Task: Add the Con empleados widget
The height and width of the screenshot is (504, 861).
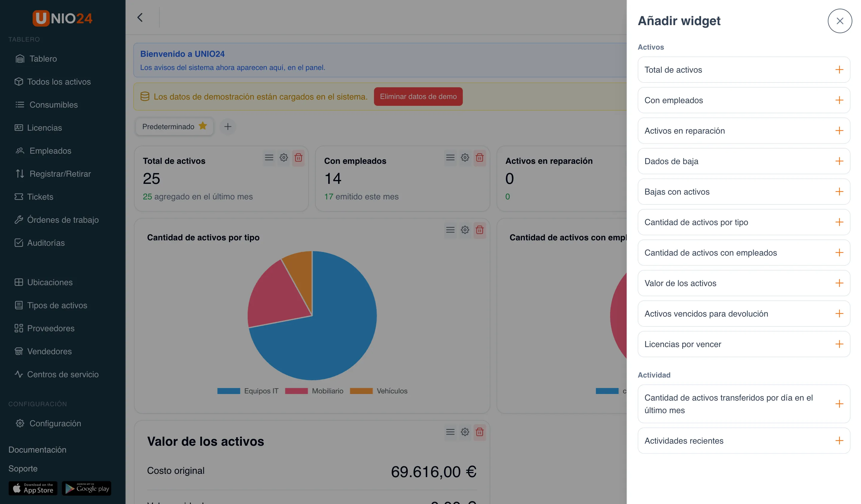Action: [839, 100]
